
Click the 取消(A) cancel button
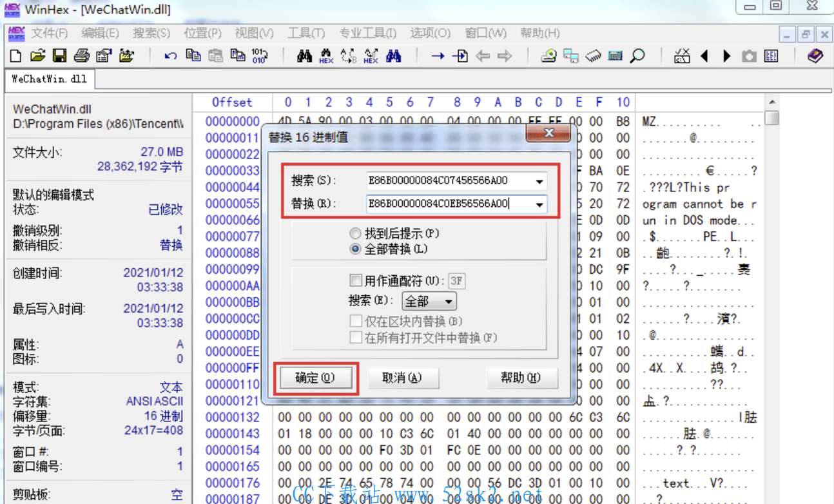(x=402, y=378)
